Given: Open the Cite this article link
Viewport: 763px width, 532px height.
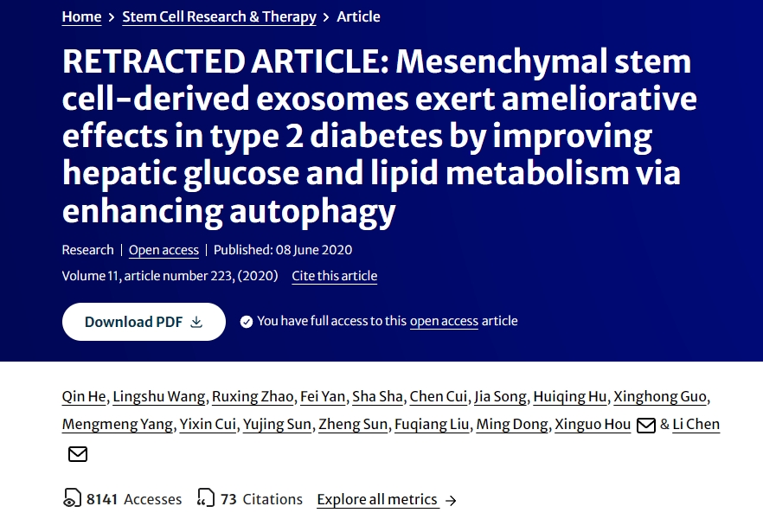Looking at the screenshot, I should point(335,276).
